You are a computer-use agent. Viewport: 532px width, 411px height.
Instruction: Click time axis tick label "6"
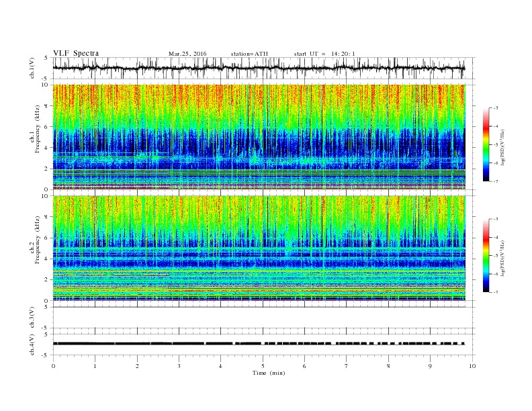(304, 366)
